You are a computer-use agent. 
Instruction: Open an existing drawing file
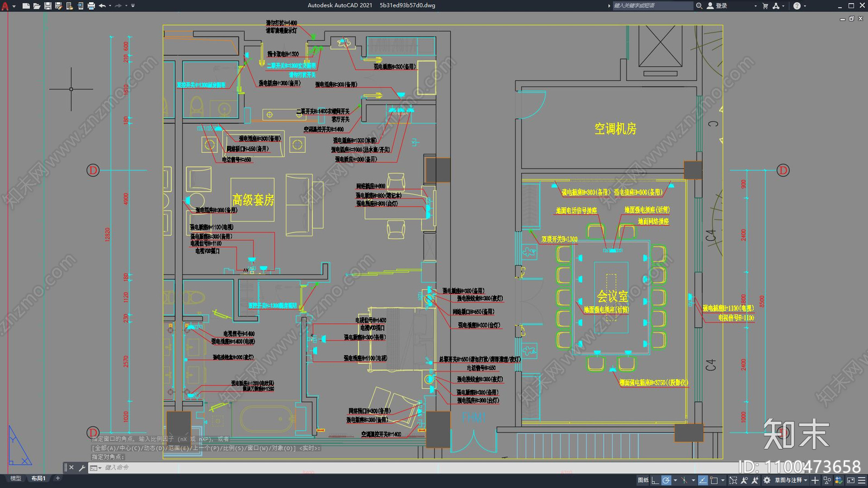[37, 6]
